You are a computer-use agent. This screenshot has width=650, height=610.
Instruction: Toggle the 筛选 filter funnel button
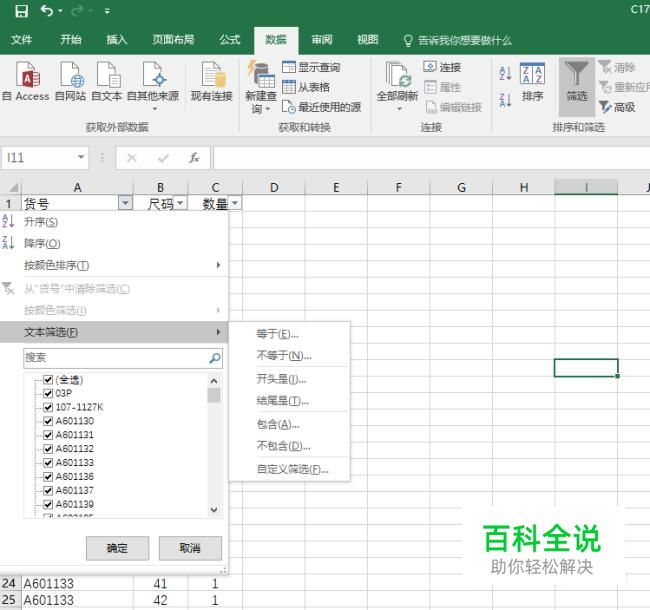(577, 87)
